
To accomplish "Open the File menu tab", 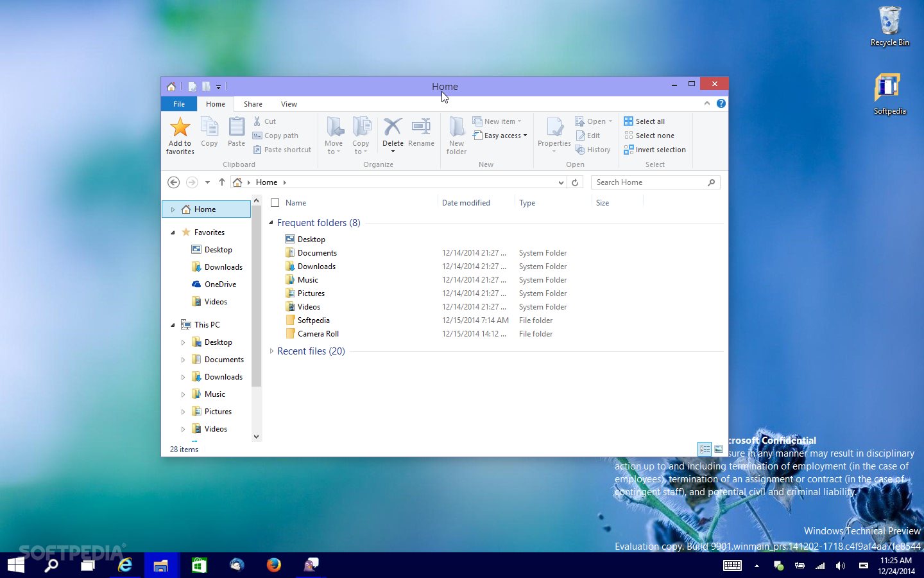I will [179, 104].
